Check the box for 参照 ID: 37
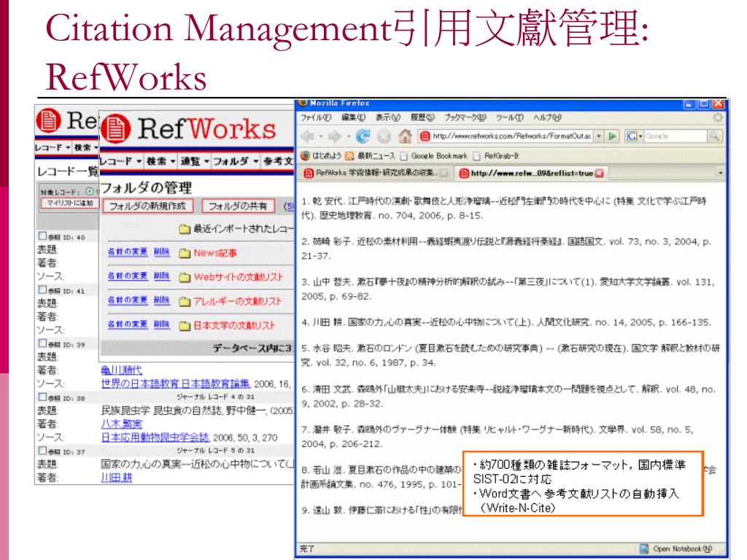The height and width of the screenshot is (560, 747). coord(42,451)
